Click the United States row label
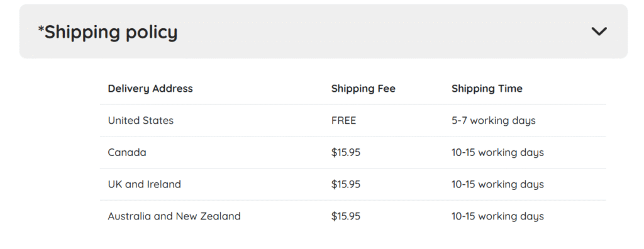The height and width of the screenshot is (249, 644). coord(141,120)
